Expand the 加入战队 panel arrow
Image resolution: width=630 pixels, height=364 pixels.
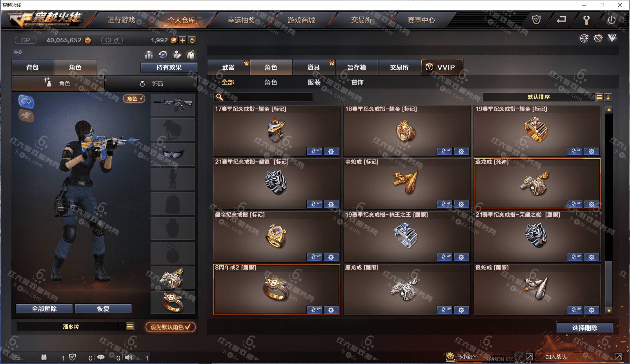coord(618,357)
